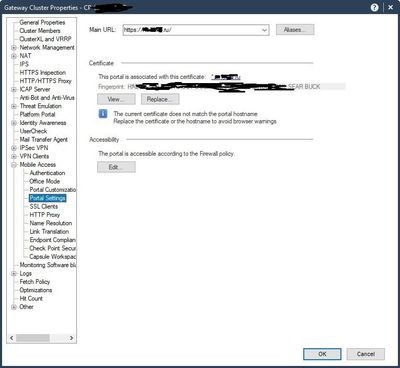Click the horizontal scrollbar thumb in tree
The height and width of the screenshot is (368, 400).
(x=33, y=338)
